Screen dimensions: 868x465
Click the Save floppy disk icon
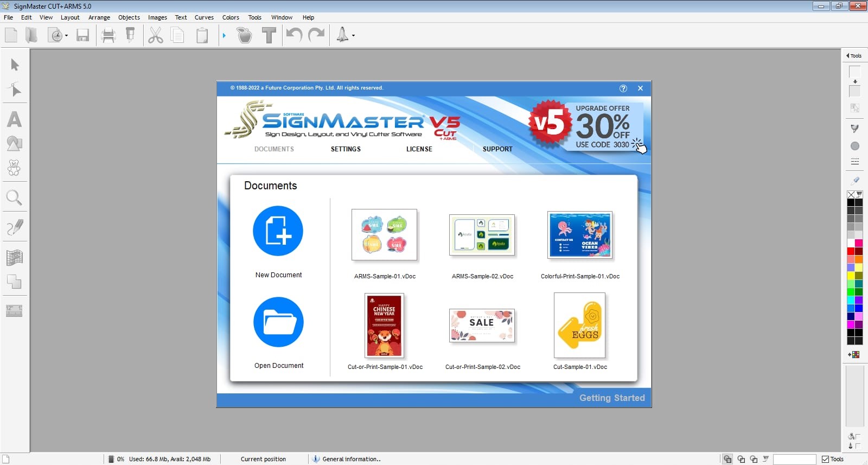82,36
